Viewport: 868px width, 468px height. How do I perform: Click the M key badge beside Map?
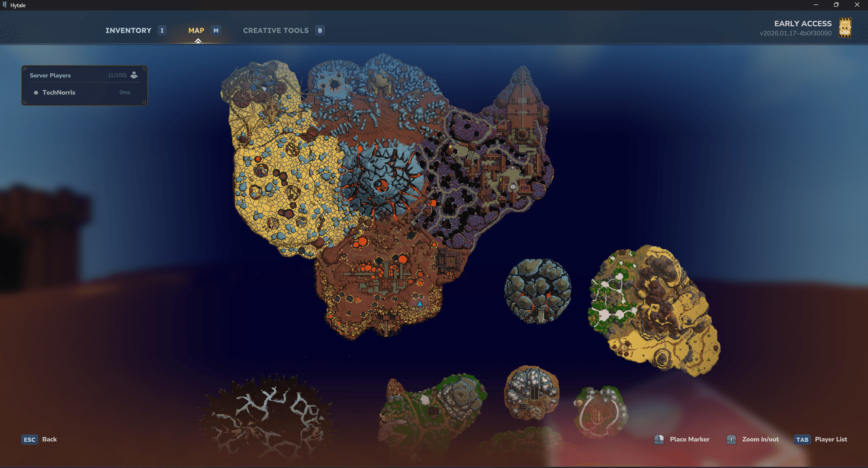point(216,30)
